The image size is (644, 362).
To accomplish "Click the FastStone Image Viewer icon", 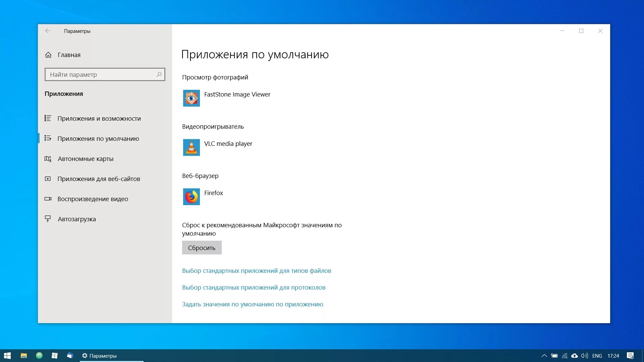I will pyautogui.click(x=191, y=98).
